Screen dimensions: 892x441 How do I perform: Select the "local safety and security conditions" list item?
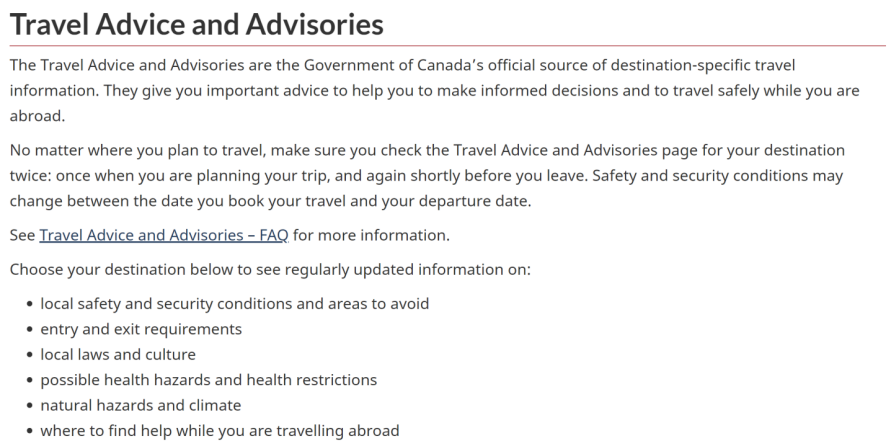click(x=234, y=303)
